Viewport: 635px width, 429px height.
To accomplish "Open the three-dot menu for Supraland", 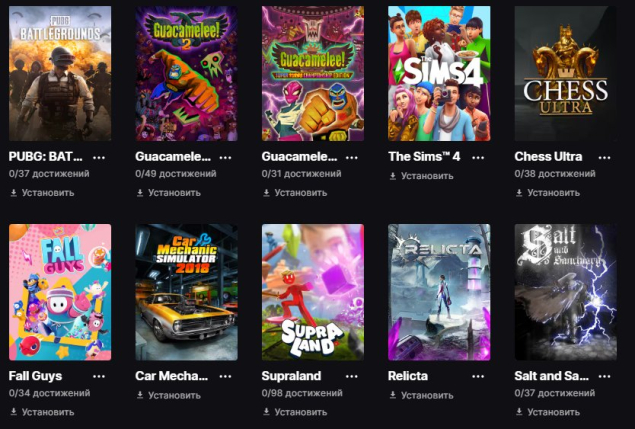I will tap(352, 376).
